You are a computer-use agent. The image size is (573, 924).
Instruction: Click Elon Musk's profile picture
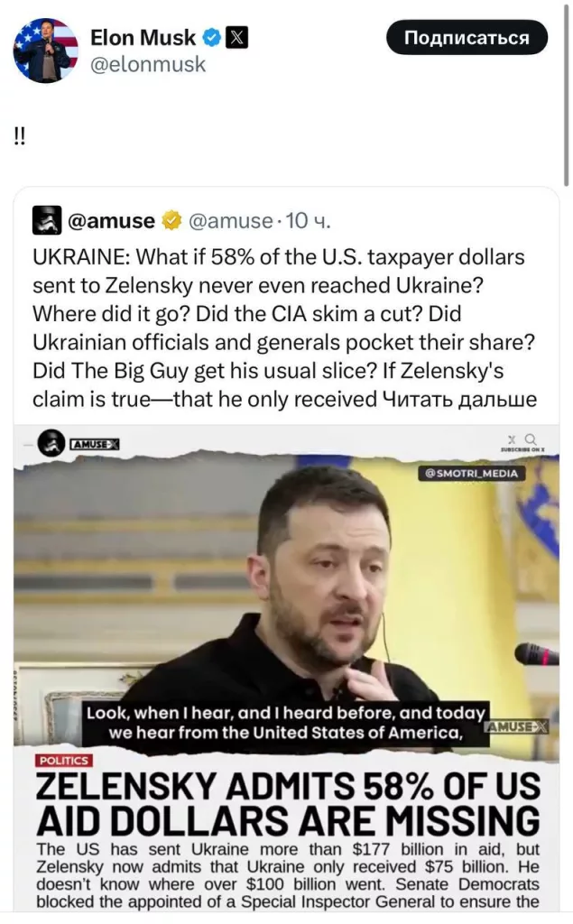pos(46,51)
